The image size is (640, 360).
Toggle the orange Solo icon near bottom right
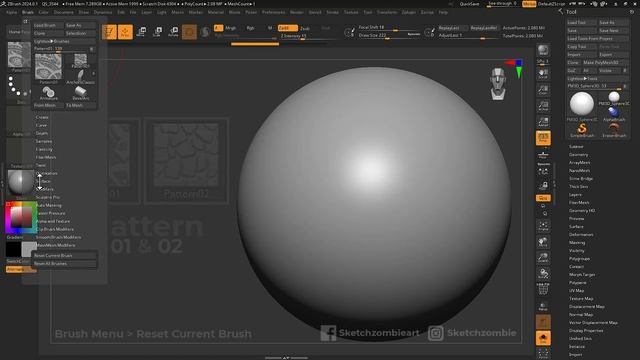pyautogui.click(x=543, y=338)
